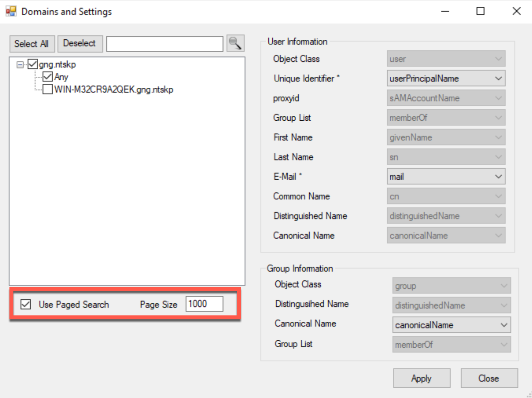The width and height of the screenshot is (532, 398).
Task: Select the Any tree item label
Action: tap(61, 77)
